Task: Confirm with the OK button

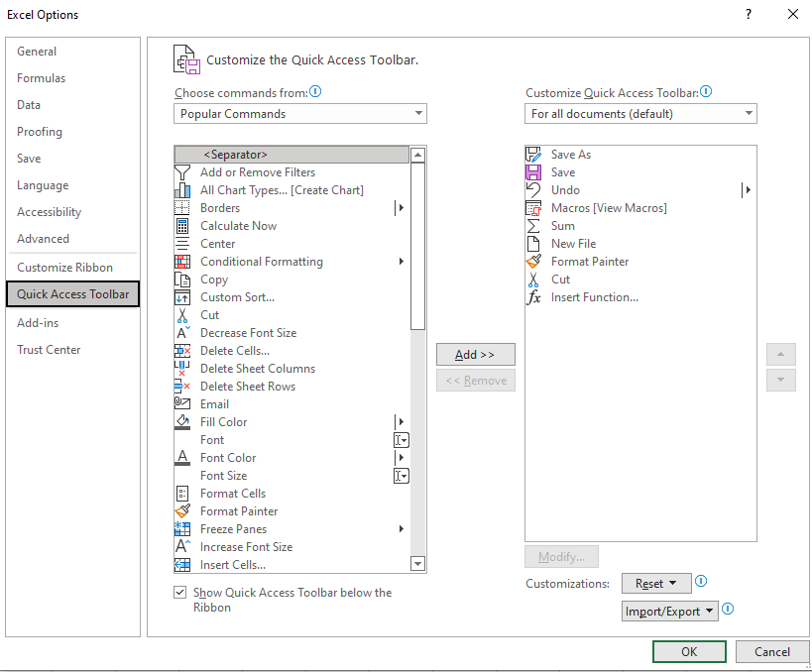Action: (x=689, y=651)
